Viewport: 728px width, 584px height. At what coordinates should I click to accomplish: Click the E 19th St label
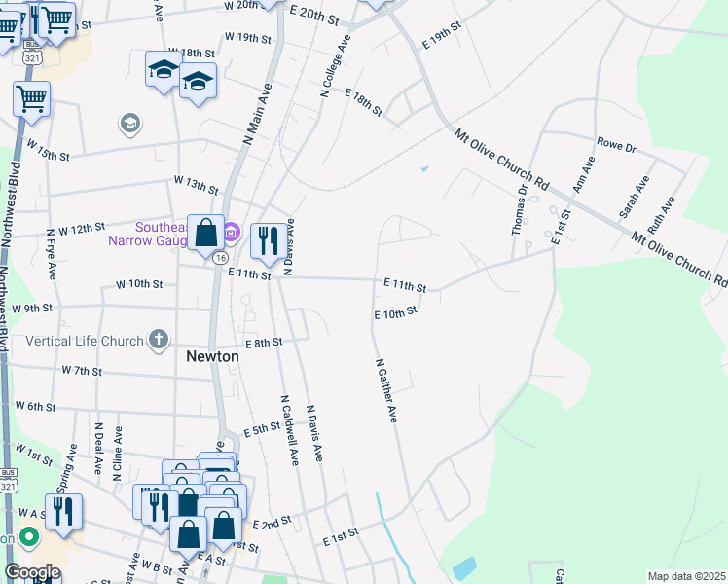click(x=442, y=35)
